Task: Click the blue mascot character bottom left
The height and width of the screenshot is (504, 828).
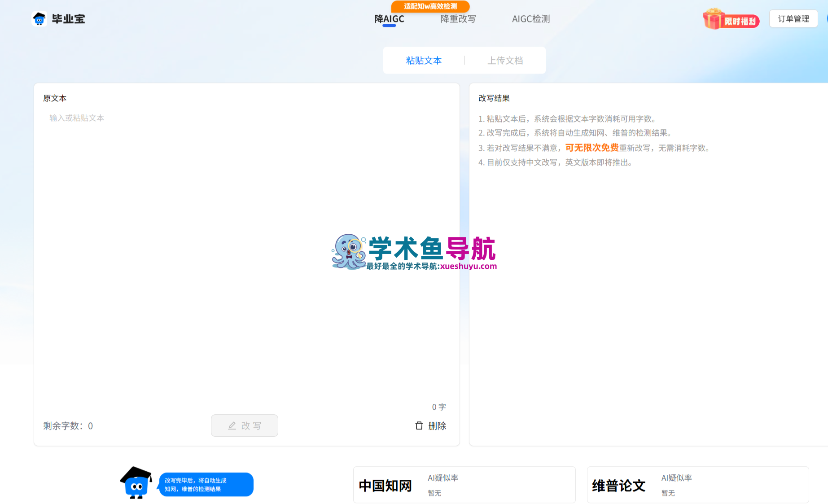Action: 137,485
